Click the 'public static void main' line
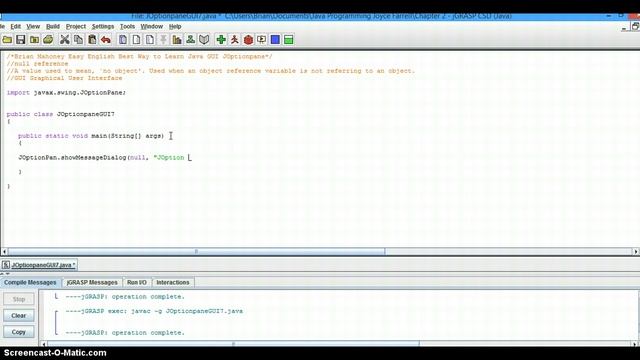 91,136
